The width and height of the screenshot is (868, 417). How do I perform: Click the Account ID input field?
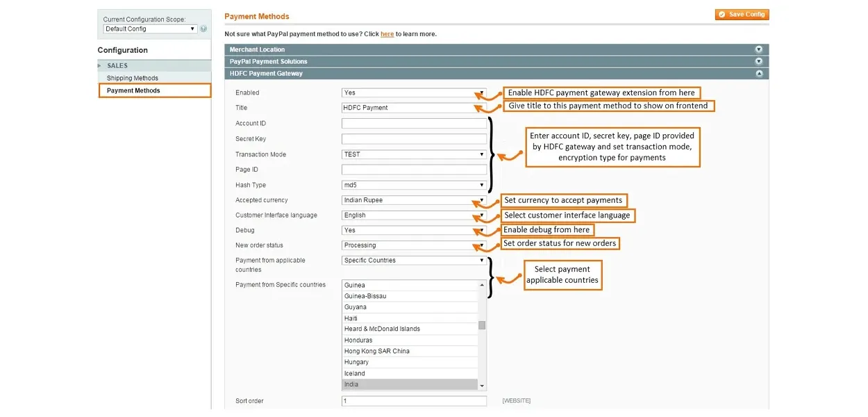point(414,124)
